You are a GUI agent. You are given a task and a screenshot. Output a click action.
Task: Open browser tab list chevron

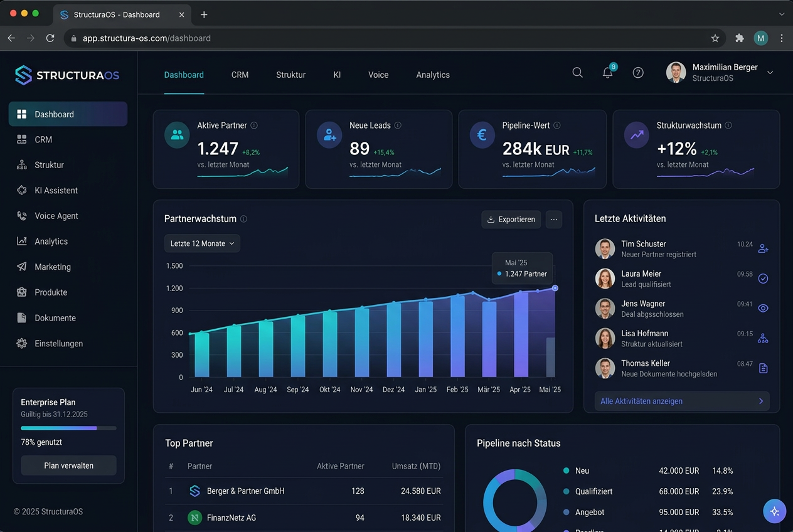click(782, 14)
